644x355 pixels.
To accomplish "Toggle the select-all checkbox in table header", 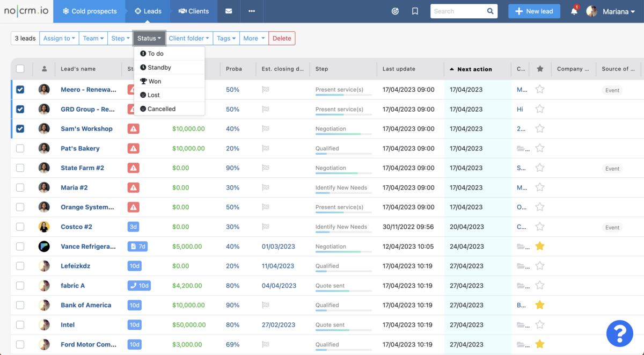I will (20, 69).
